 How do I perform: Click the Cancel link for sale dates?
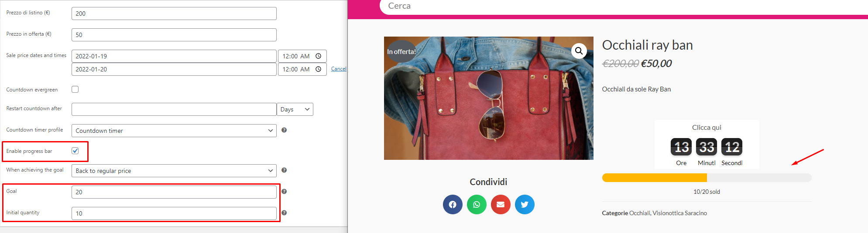pyautogui.click(x=339, y=69)
